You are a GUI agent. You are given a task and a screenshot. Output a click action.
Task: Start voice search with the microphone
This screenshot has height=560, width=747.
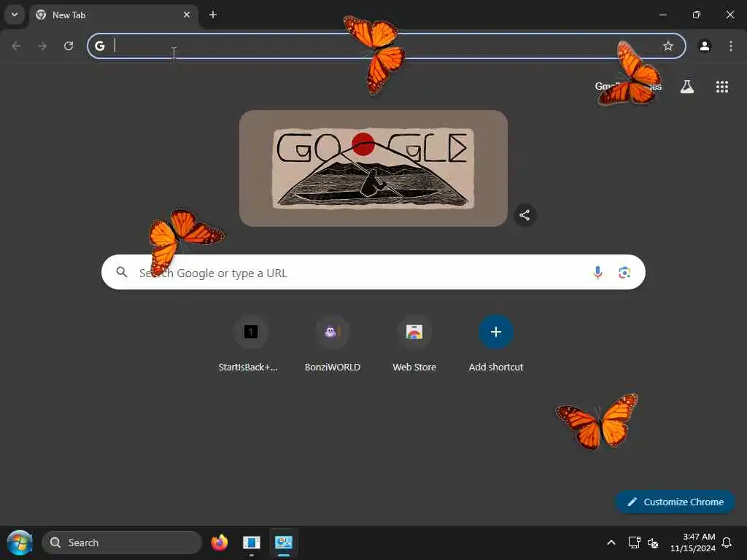597,273
